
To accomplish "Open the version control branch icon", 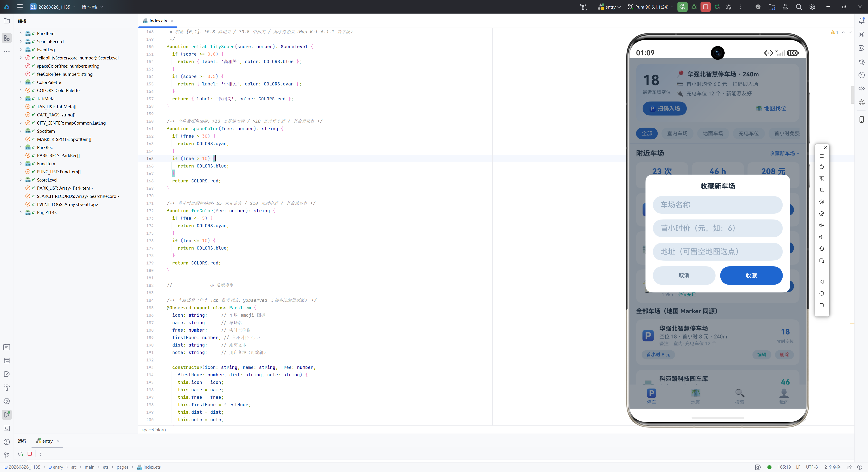I will click(7, 455).
